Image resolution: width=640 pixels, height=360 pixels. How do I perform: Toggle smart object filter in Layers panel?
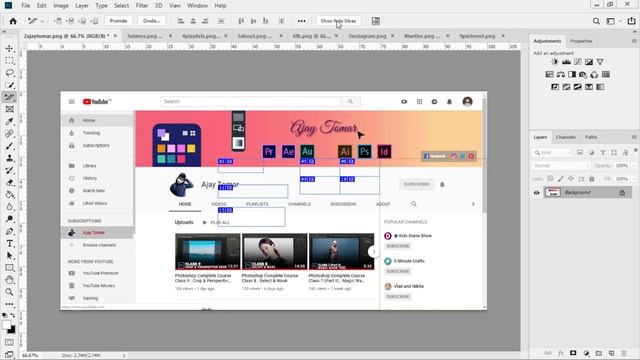(625, 153)
